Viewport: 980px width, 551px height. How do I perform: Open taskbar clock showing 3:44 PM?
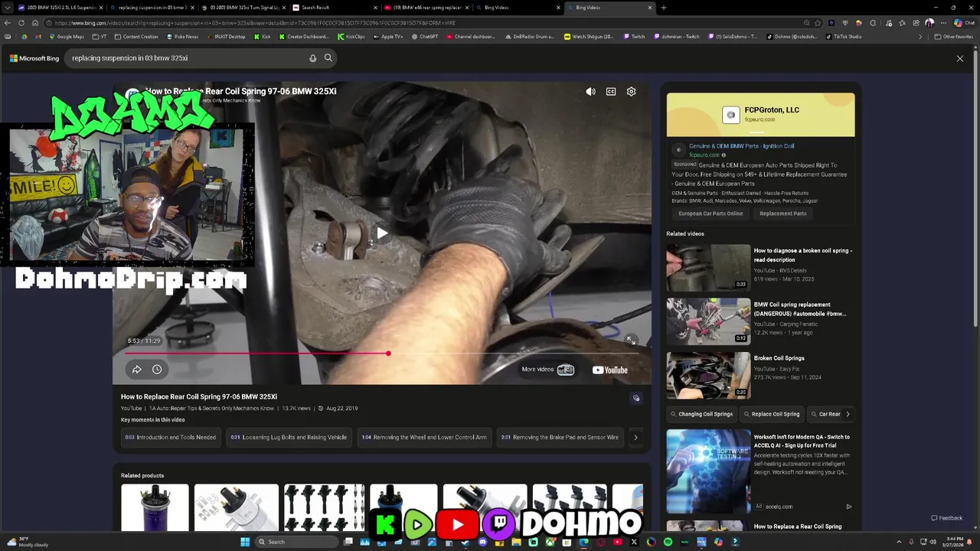pyautogui.click(x=955, y=542)
